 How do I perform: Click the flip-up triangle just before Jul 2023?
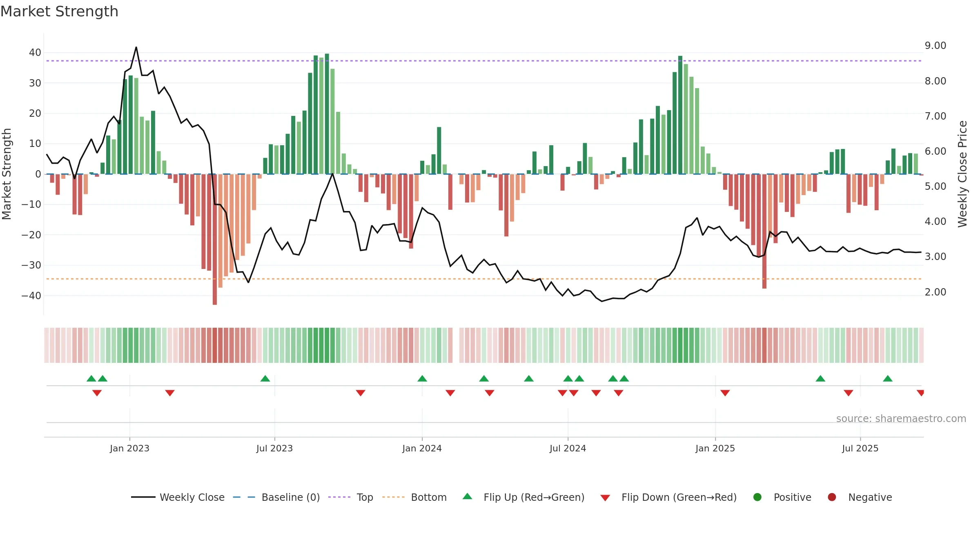[x=265, y=378]
